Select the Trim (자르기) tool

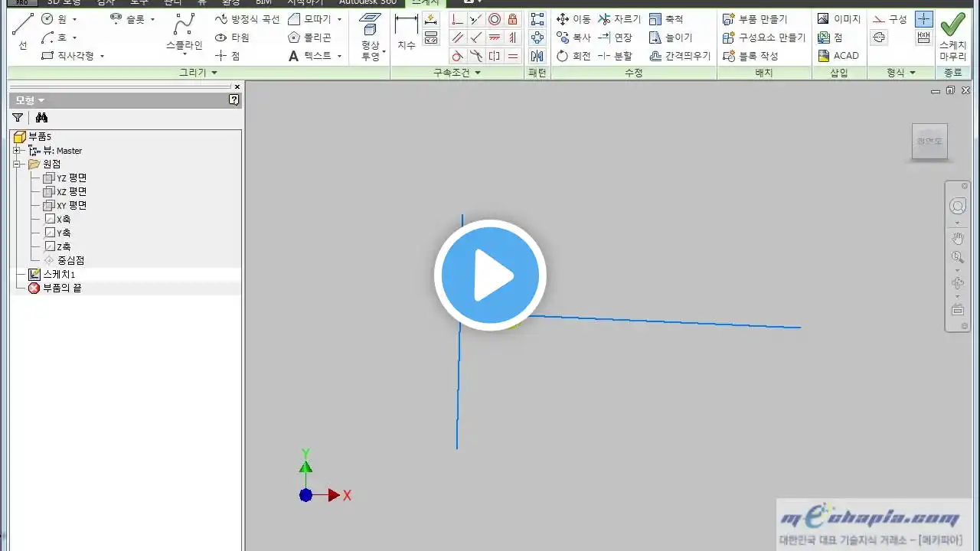pos(619,19)
